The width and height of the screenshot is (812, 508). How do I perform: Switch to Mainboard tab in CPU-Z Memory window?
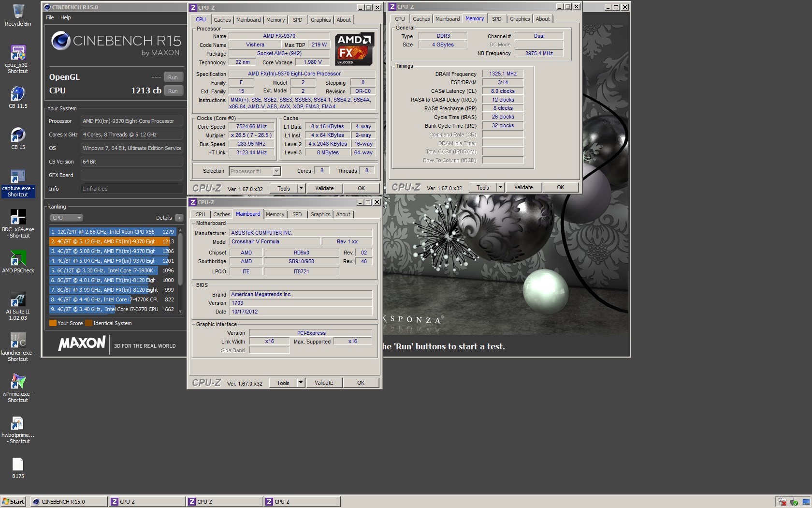[448, 19]
